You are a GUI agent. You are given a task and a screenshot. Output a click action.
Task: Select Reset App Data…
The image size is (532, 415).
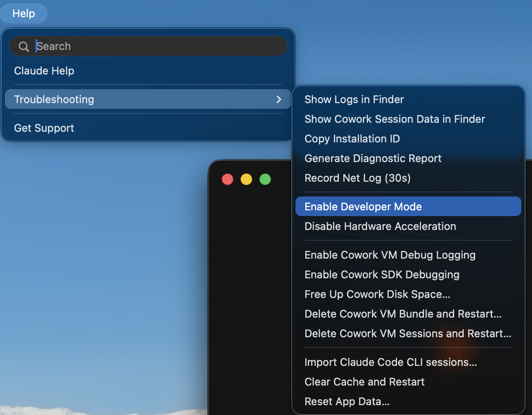408,401
